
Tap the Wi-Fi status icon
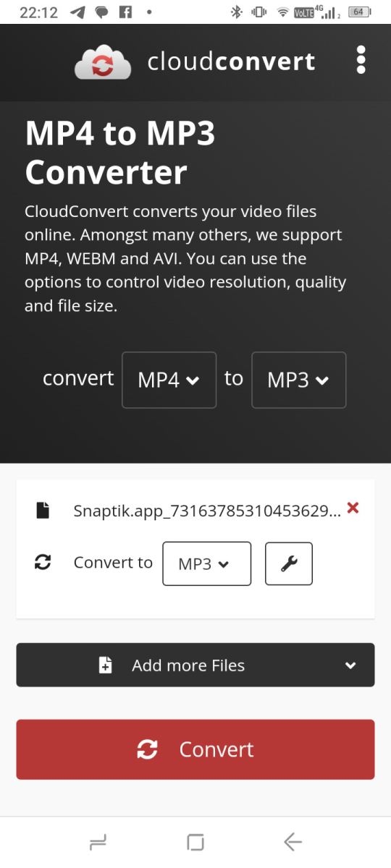(x=283, y=13)
